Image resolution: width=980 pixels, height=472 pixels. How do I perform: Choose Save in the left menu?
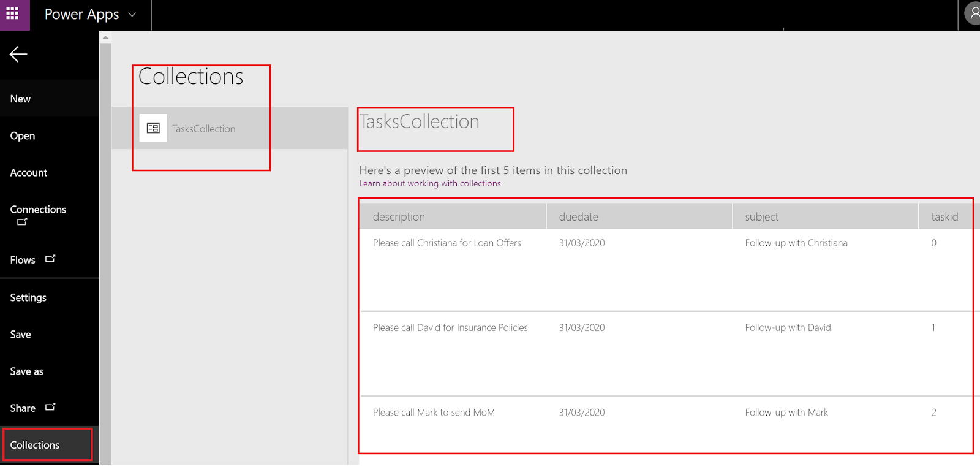[x=50, y=334]
